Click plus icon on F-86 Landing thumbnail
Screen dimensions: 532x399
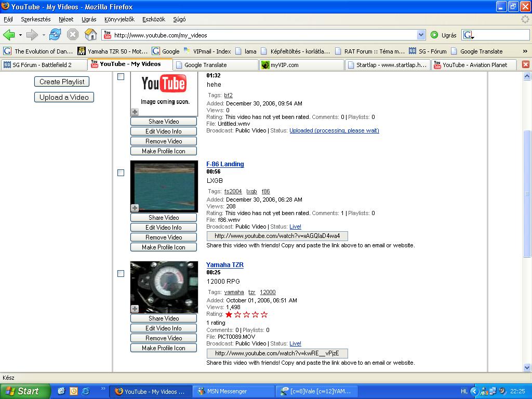click(135, 208)
